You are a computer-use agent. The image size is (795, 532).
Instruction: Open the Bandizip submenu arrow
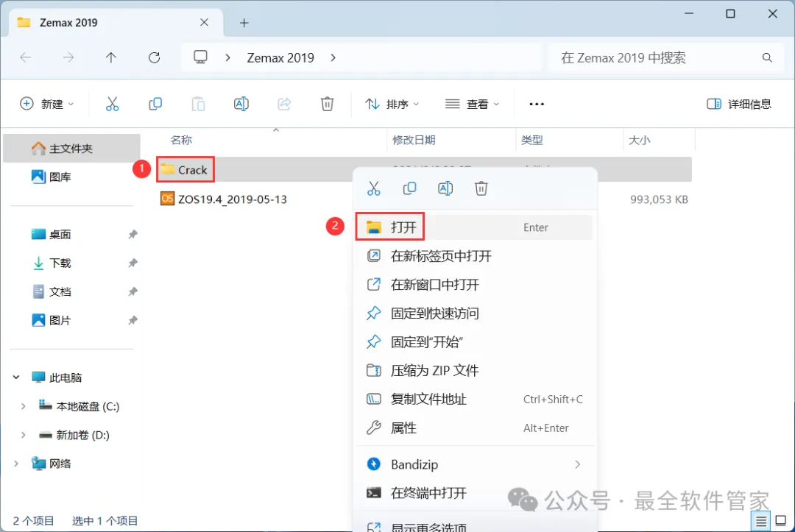[578, 464]
